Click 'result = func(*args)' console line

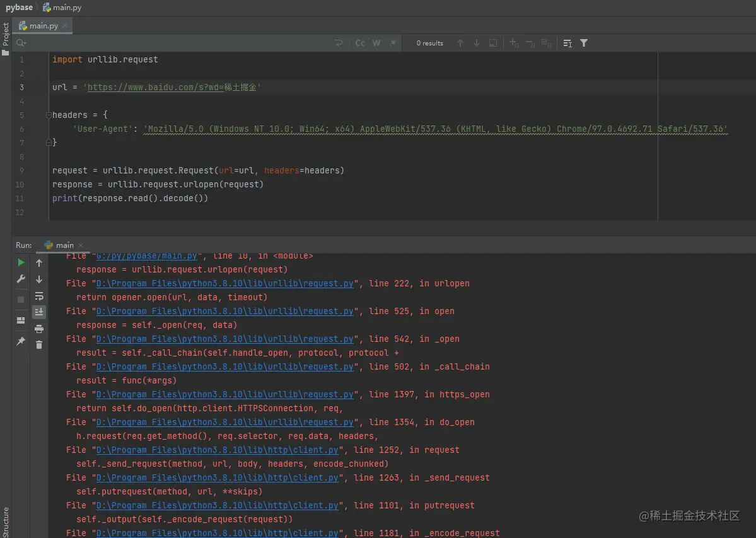126,381
